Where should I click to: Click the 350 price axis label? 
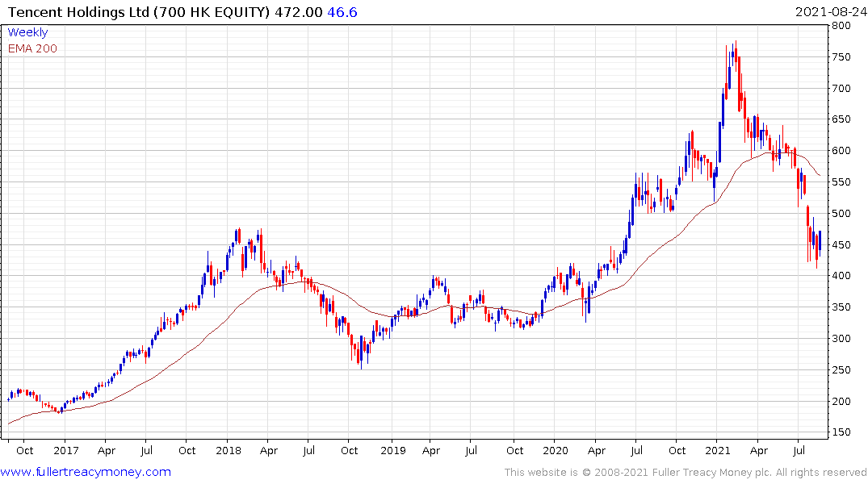[841, 307]
